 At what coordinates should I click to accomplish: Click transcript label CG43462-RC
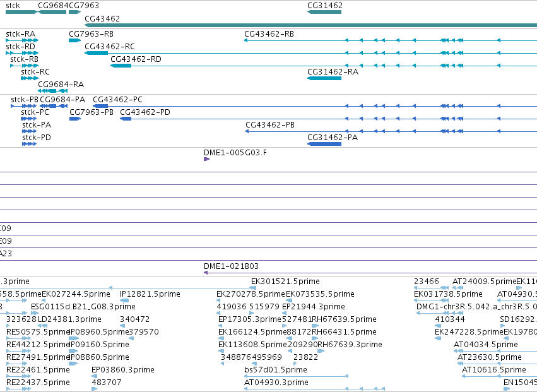[110, 46]
